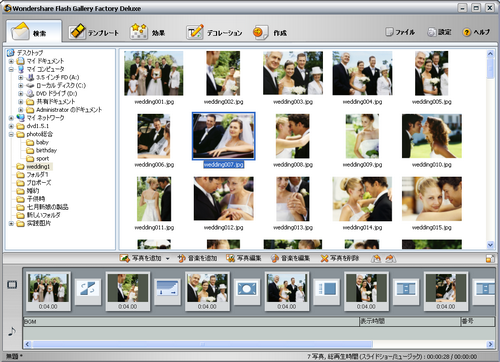Screen dimensions: 500x362
Task: Collapse the photo総合 folder
Action: [11, 134]
